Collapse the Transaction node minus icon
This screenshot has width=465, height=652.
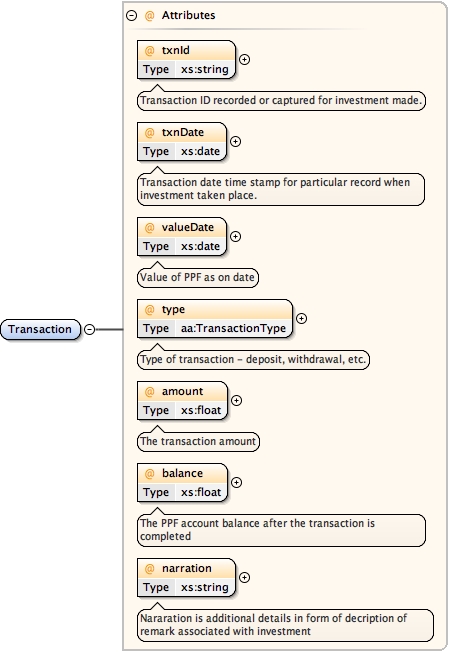(89, 329)
